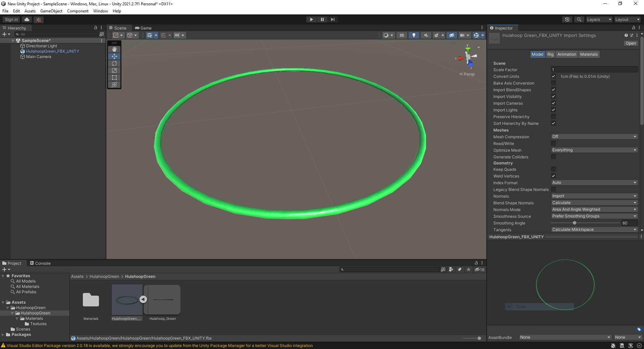Viewport: 644px width, 349px height.
Task: Toggle 2D view mode in Scene
Action: click(401, 35)
